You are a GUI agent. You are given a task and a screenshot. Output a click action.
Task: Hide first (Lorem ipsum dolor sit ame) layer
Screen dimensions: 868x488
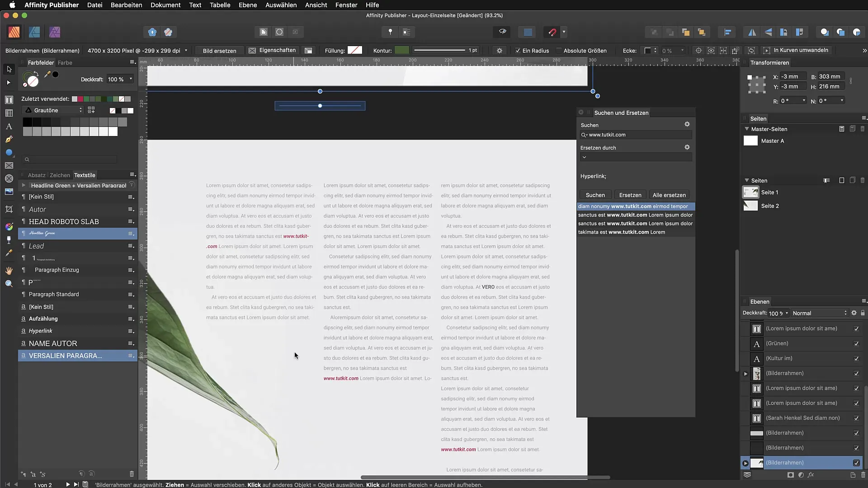click(x=856, y=329)
